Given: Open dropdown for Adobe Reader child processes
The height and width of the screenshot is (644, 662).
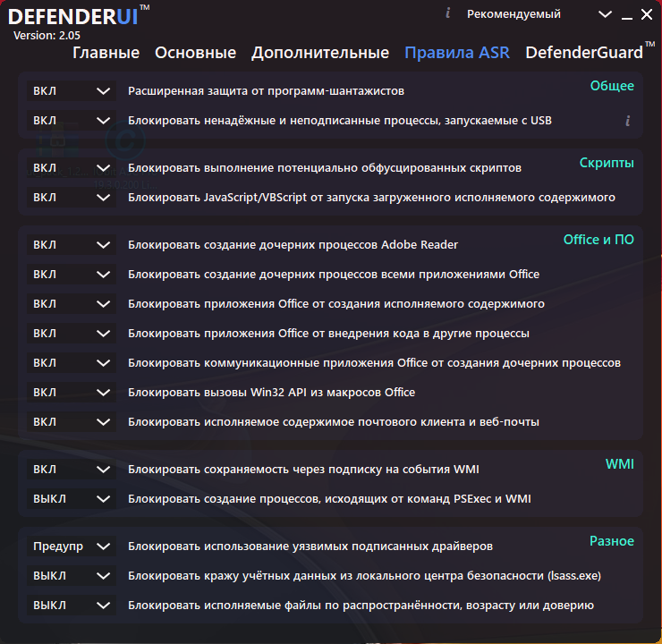Looking at the screenshot, I should 72,245.
